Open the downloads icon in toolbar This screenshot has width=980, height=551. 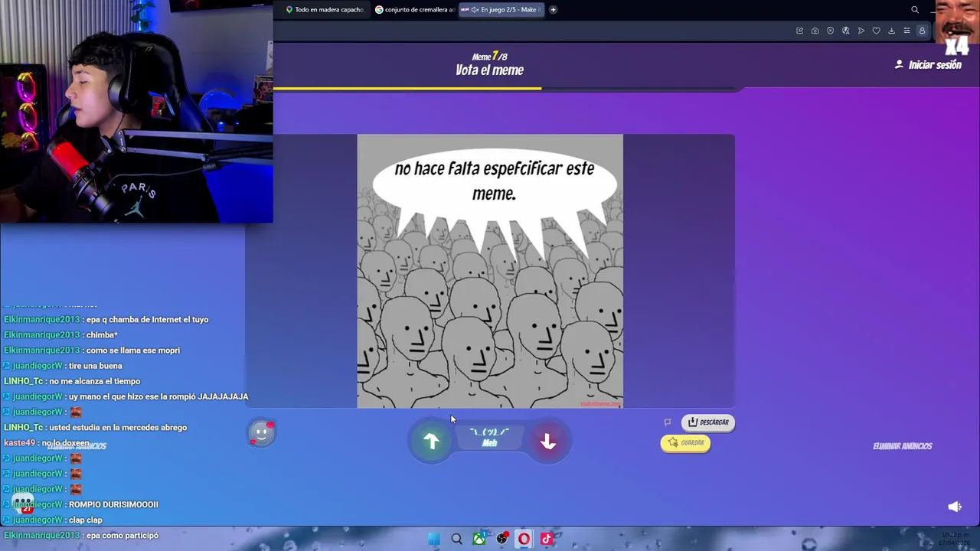[x=892, y=31]
